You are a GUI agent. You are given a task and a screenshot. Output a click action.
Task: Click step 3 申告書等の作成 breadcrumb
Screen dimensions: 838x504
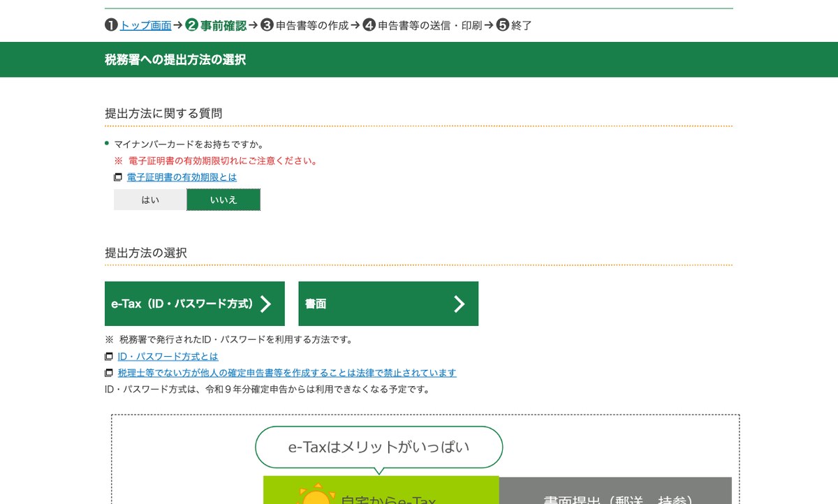304,26
